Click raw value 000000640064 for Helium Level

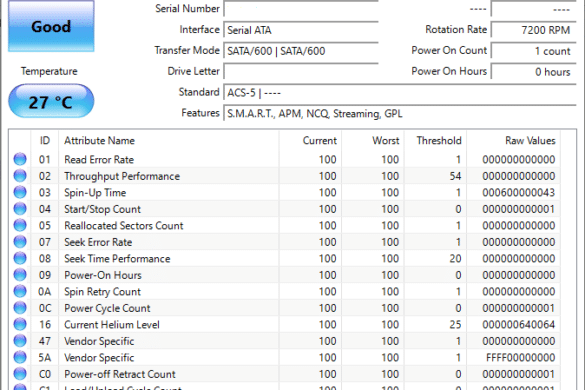pyautogui.click(x=519, y=325)
